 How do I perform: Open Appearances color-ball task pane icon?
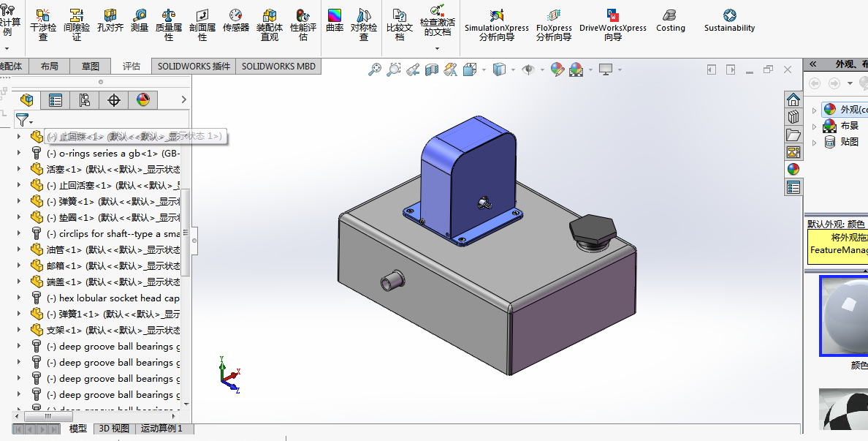pos(793,170)
